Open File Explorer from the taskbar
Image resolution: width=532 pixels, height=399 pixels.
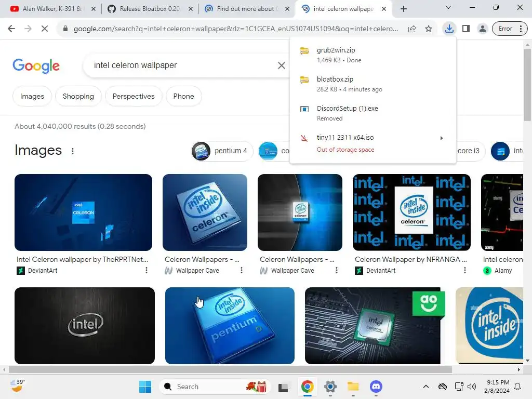[x=353, y=387]
